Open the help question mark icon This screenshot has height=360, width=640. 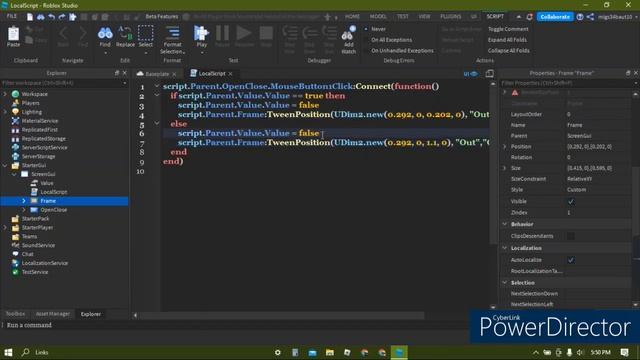[580, 17]
